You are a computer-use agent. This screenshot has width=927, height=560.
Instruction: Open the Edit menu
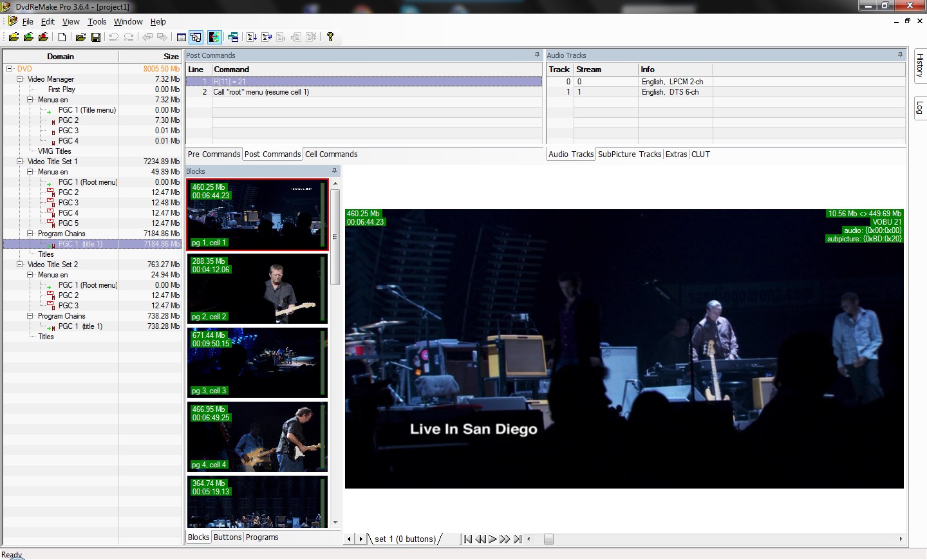coord(48,21)
